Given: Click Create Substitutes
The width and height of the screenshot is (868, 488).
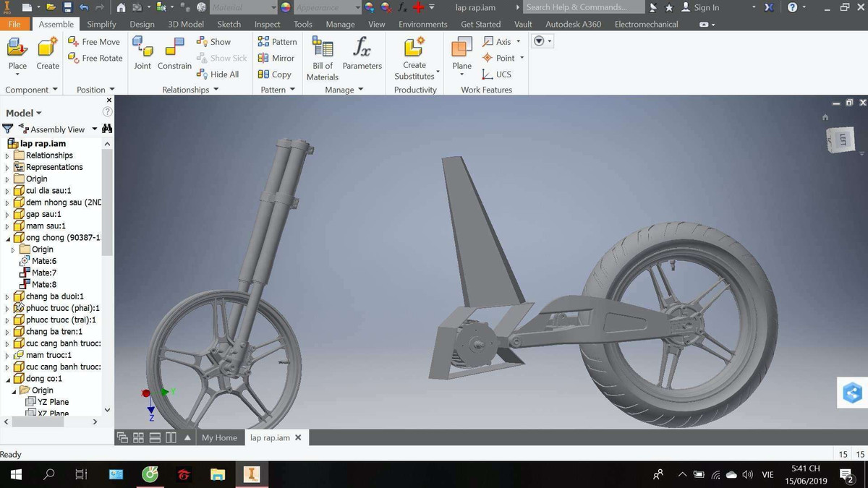Looking at the screenshot, I should click(414, 58).
